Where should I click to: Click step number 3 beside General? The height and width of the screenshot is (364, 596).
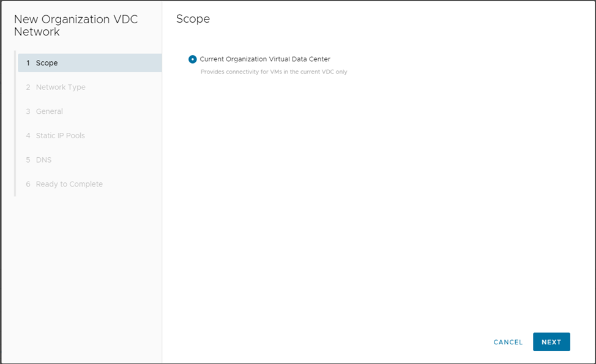pyautogui.click(x=28, y=111)
